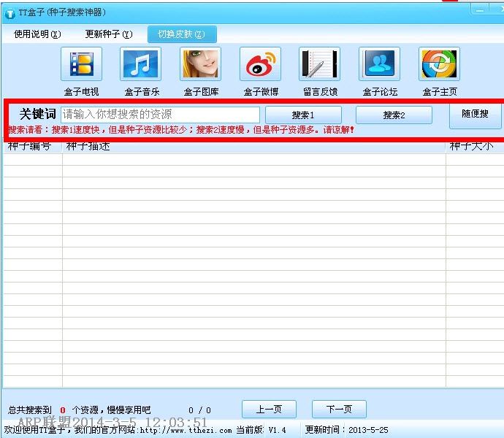Open the 盒子图库 gallery icon
Image resolution: width=504 pixels, height=438 pixels.
pos(200,64)
